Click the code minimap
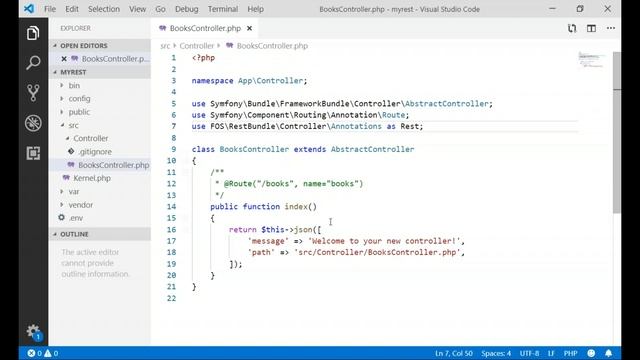This screenshot has width=640, height=360. (x=591, y=60)
